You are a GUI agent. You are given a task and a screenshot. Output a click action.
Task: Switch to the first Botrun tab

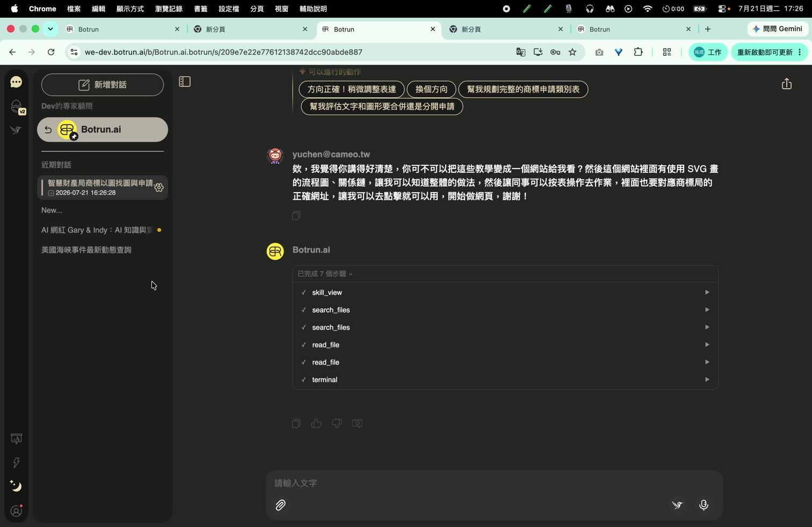[122, 30]
